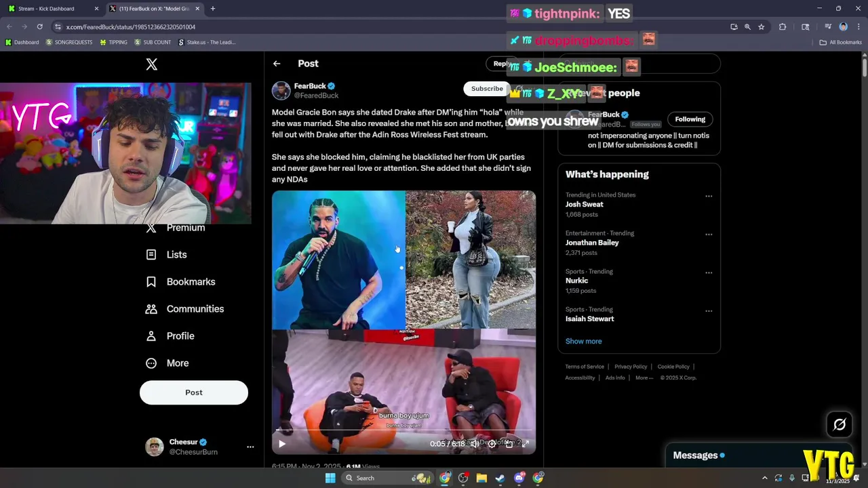
Task: View the Nurkic trending topic
Action: click(x=576, y=281)
